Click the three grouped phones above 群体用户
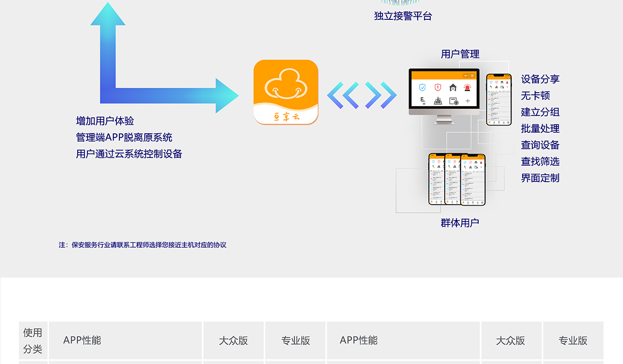This screenshot has height=364, width=623. click(457, 179)
